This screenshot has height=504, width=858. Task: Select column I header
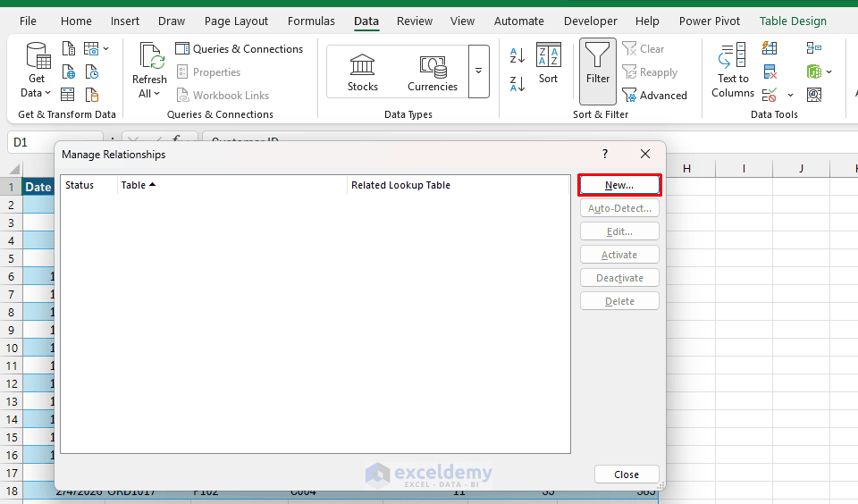(744, 169)
